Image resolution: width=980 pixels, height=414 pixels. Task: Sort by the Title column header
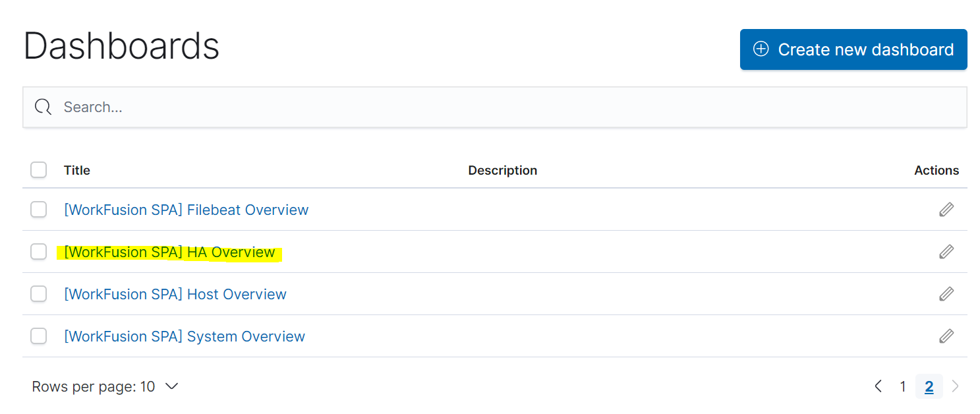click(77, 170)
